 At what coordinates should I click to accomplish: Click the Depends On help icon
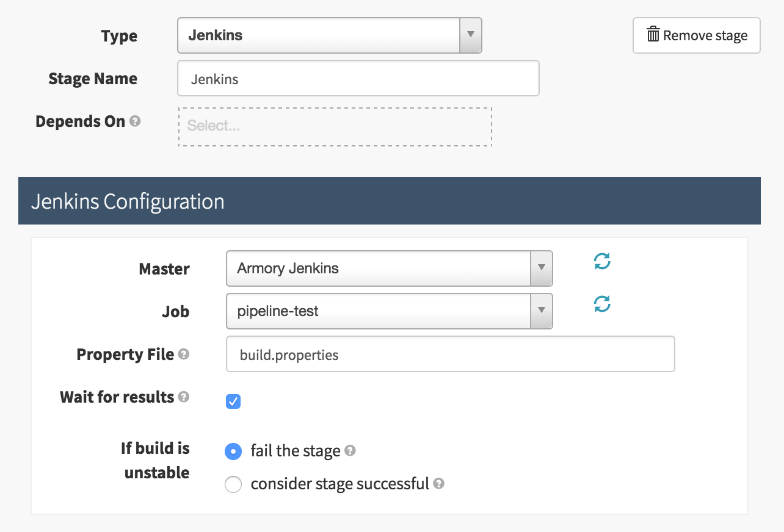tap(135, 121)
